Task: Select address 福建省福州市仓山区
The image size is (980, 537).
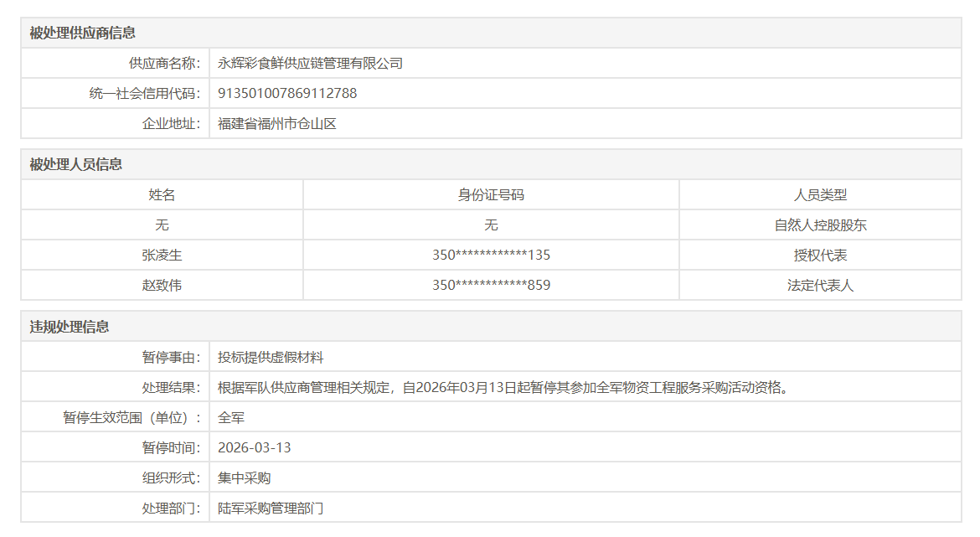Action: [277, 124]
